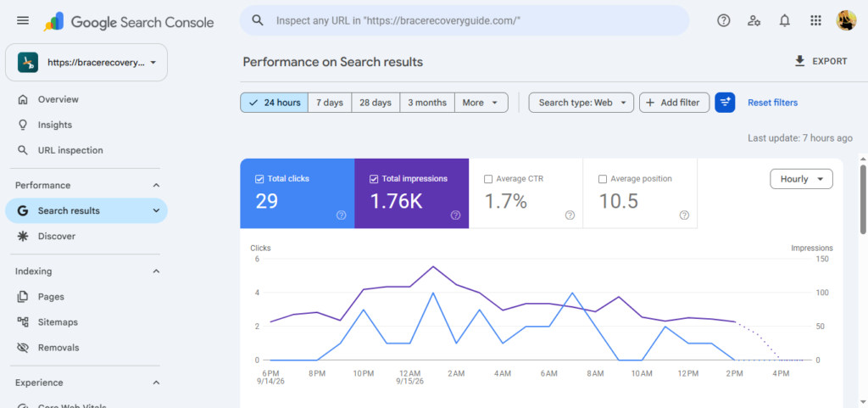The height and width of the screenshot is (408, 868).
Task: Select the 7 days date range
Action: (330, 103)
